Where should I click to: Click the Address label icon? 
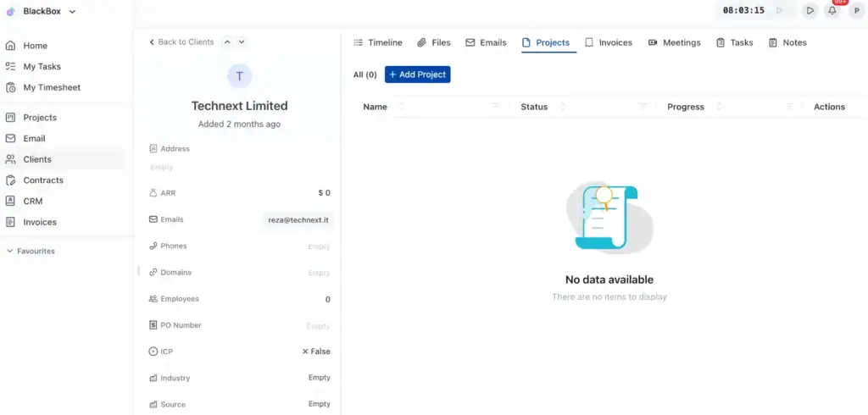153,149
